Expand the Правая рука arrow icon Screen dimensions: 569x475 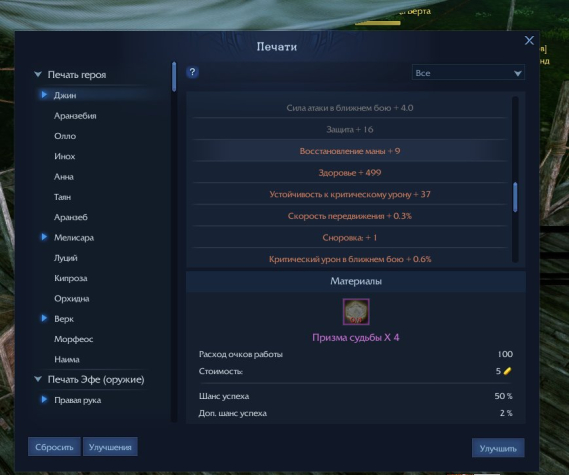[44, 400]
